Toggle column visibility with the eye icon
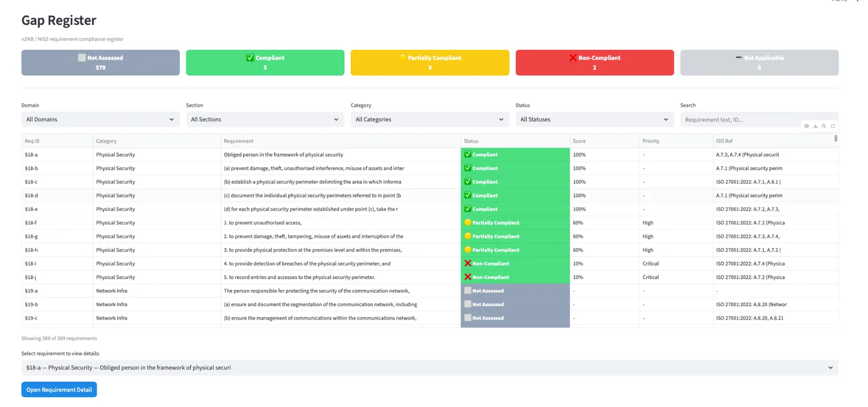 click(806, 126)
